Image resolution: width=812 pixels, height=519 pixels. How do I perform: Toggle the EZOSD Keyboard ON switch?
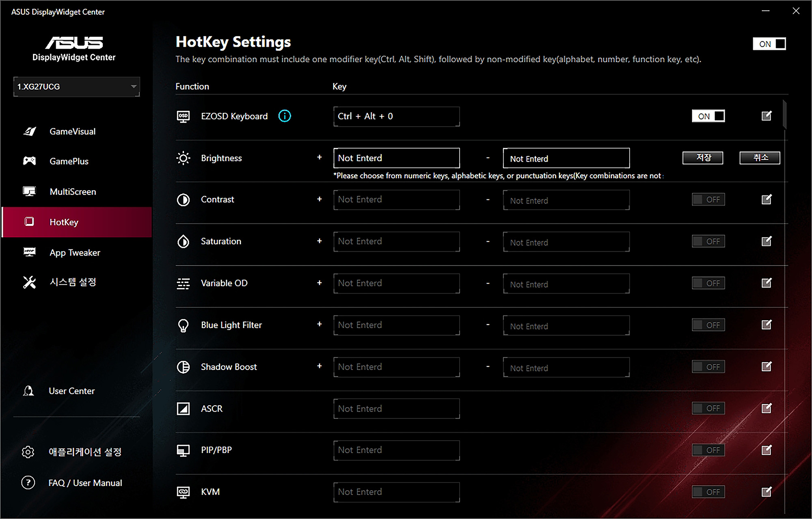pyautogui.click(x=708, y=116)
